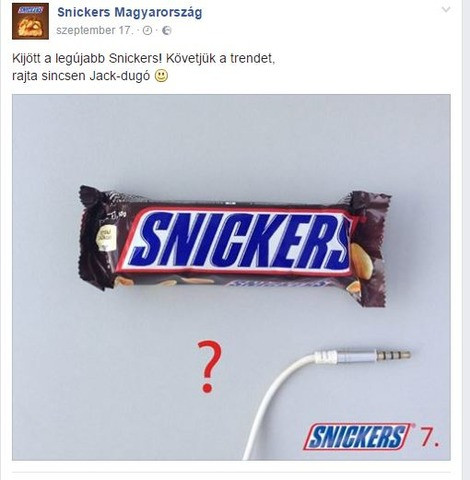Click the headphone jack plug in photo
The image size is (470, 480).
362,356
